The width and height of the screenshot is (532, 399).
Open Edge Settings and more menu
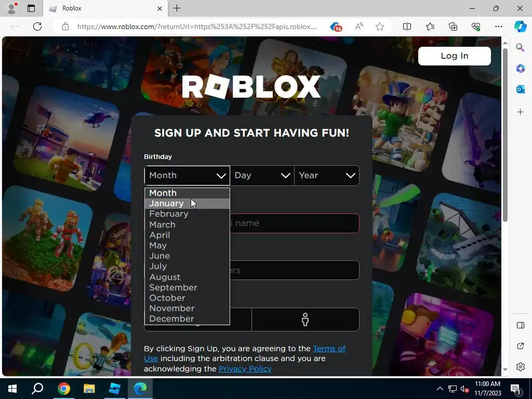click(498, 26)
